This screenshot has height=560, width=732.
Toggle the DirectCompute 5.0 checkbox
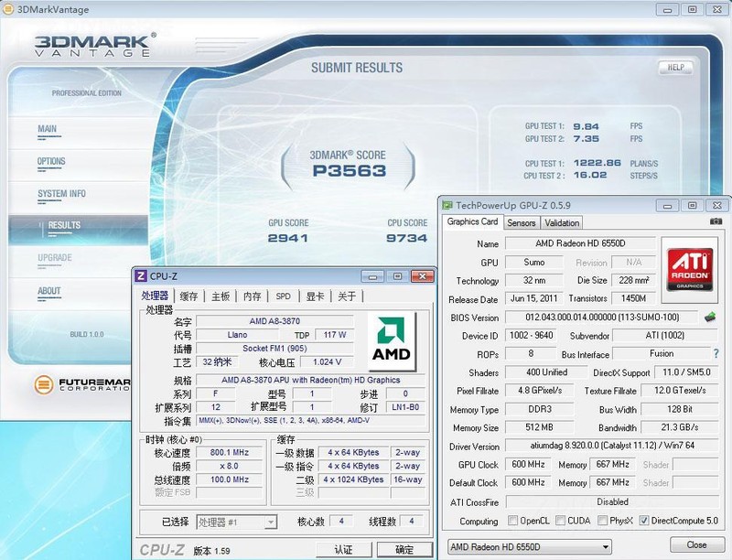pos(644,521)
